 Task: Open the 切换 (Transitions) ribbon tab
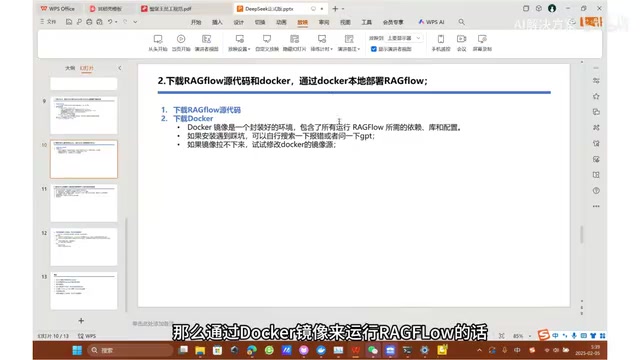(x=260, y=22)
